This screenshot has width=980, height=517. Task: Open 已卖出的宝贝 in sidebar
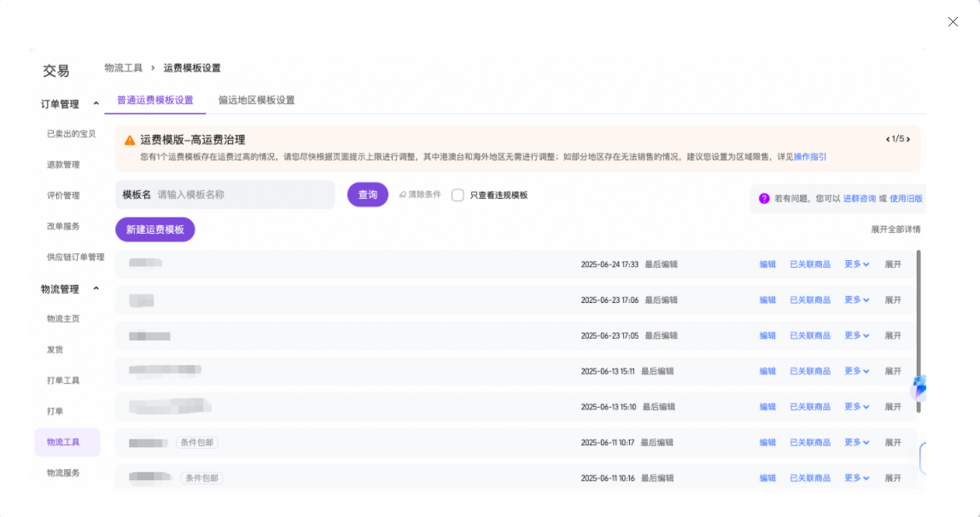pyautogui.click(x=71, y=134)
